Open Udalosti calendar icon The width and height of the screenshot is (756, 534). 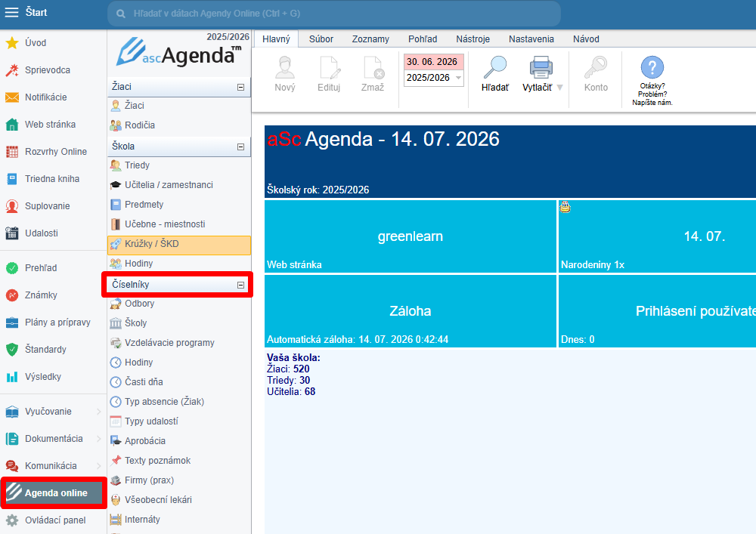12,233
